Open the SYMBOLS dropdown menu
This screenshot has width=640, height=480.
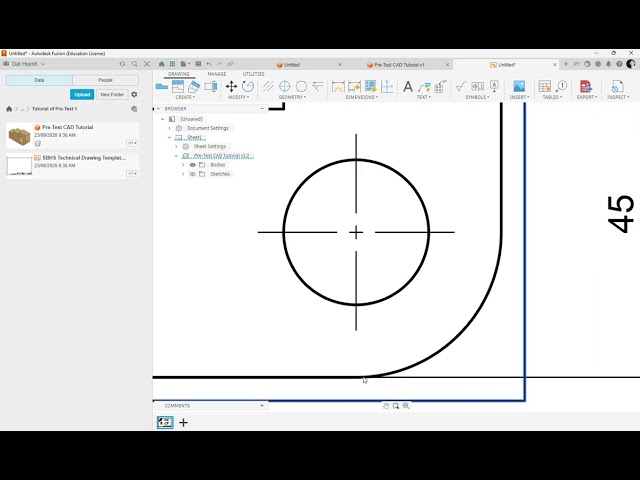[477, 97]
